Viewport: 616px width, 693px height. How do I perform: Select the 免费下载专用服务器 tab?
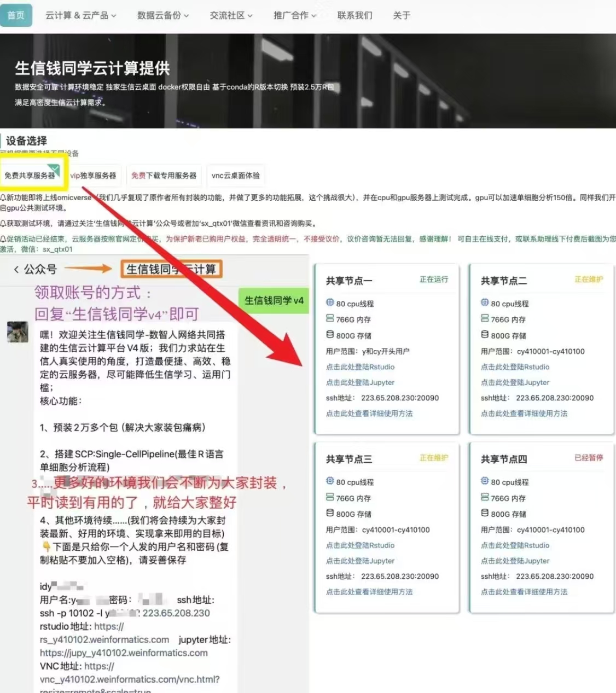pos(164,176)
